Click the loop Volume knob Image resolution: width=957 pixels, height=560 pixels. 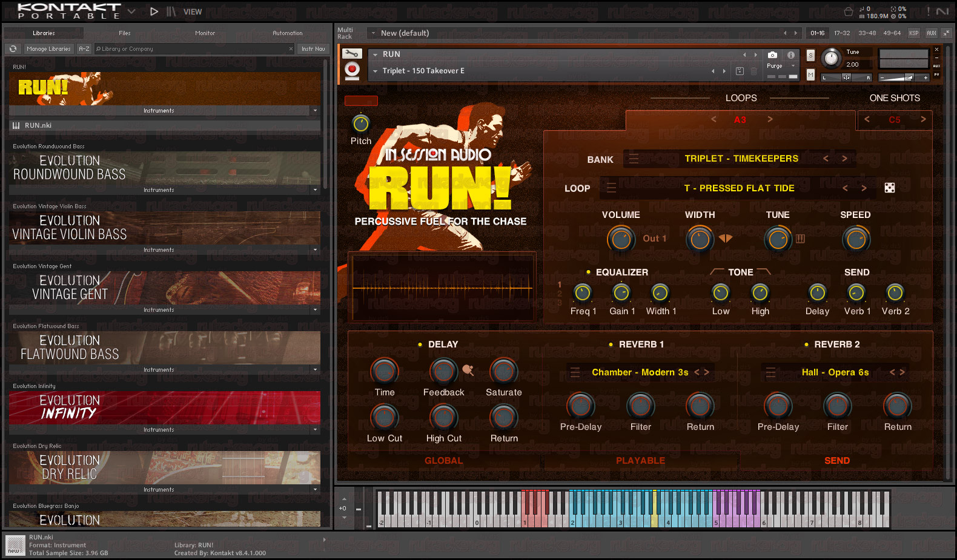[x=621, y=239]
